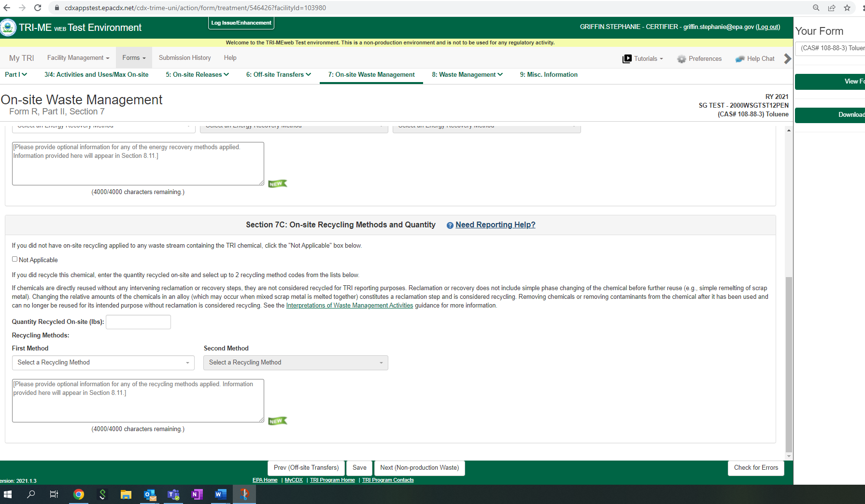Click the Check for Errors button
865x504 pixels.
pyautogui.click(x=756, y=468)
